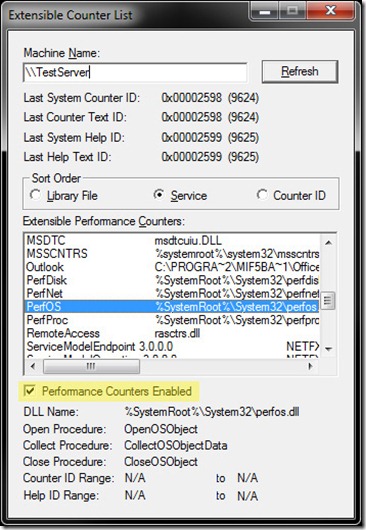Select the Outlook counter entry

pos(172,267)
